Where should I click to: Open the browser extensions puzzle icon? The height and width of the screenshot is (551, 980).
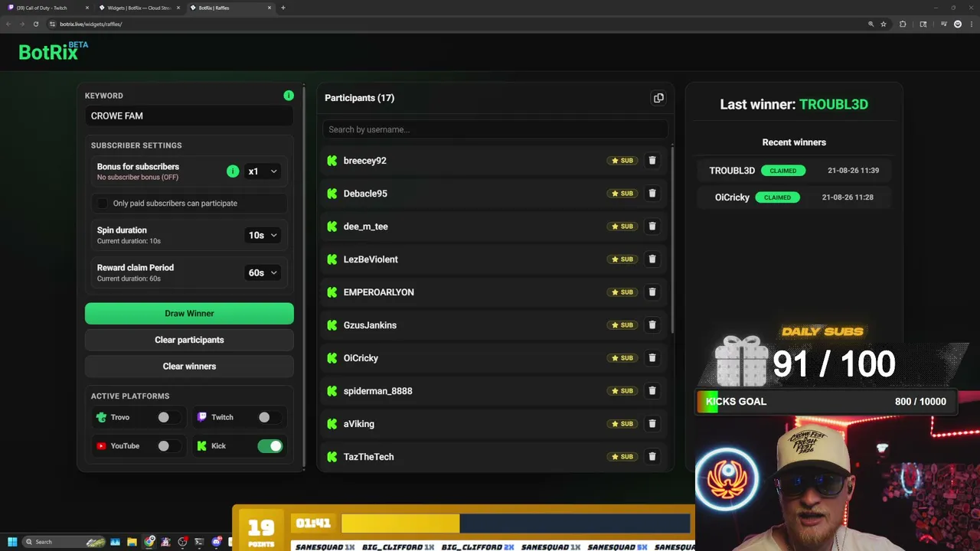[903, 24]
